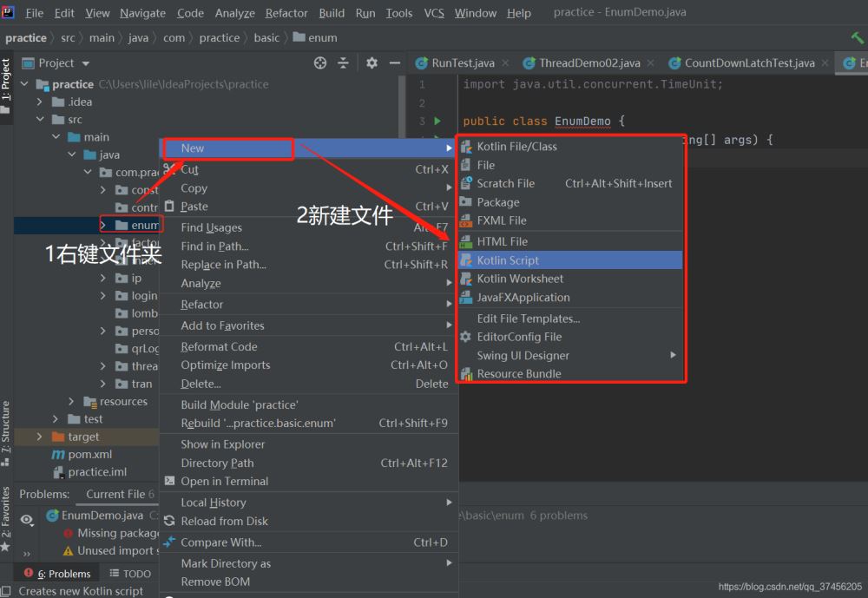Collapse all nodes using the Project panel collapse icon
868x598 pixels.
click(343, 62)
